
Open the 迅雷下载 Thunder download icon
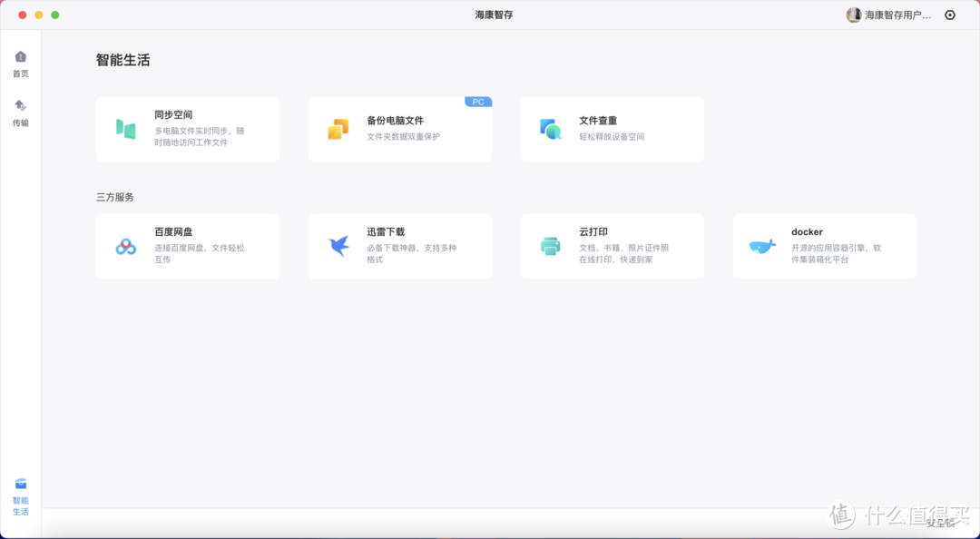tap(338, 245)
